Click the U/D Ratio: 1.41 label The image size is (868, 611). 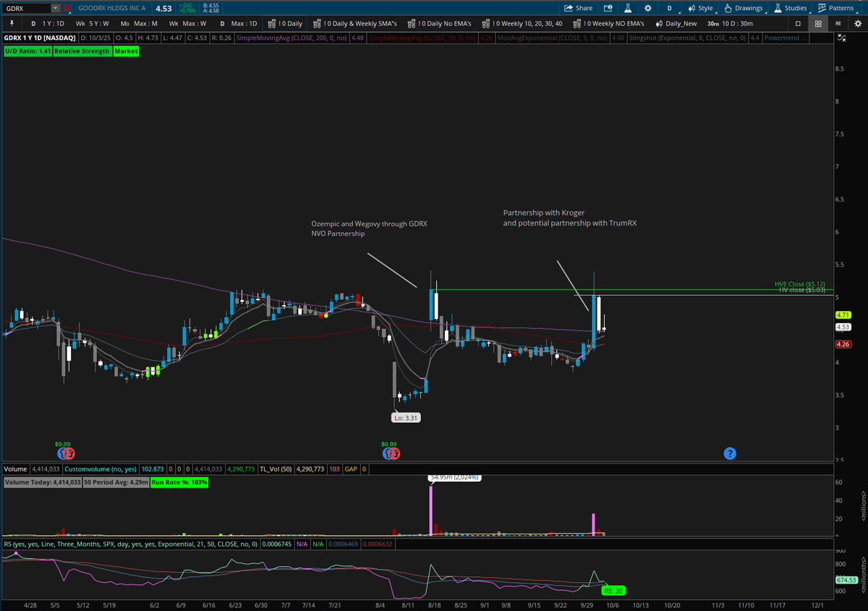(27, 51)
